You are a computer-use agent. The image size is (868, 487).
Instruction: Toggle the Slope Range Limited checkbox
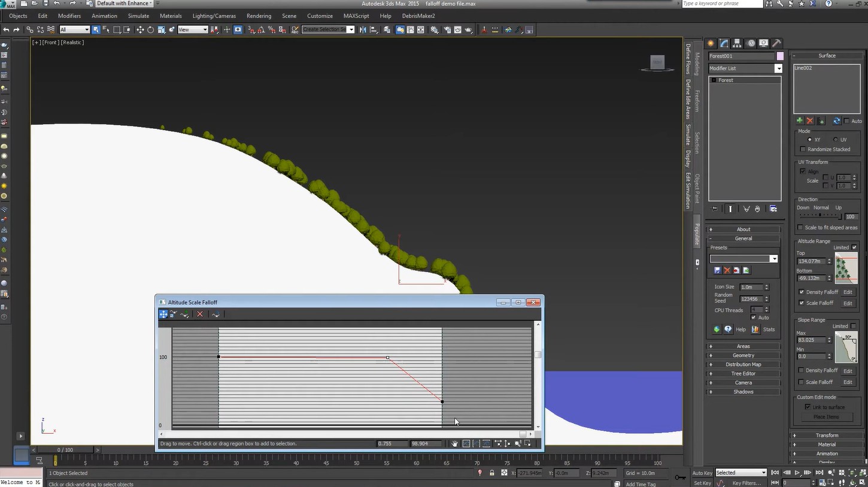click(x=853, y=326)
